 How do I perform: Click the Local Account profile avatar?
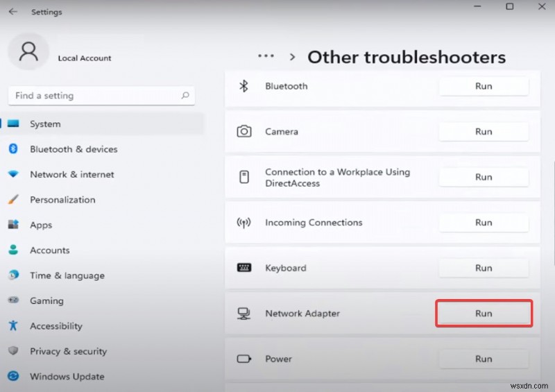(28, 52)
